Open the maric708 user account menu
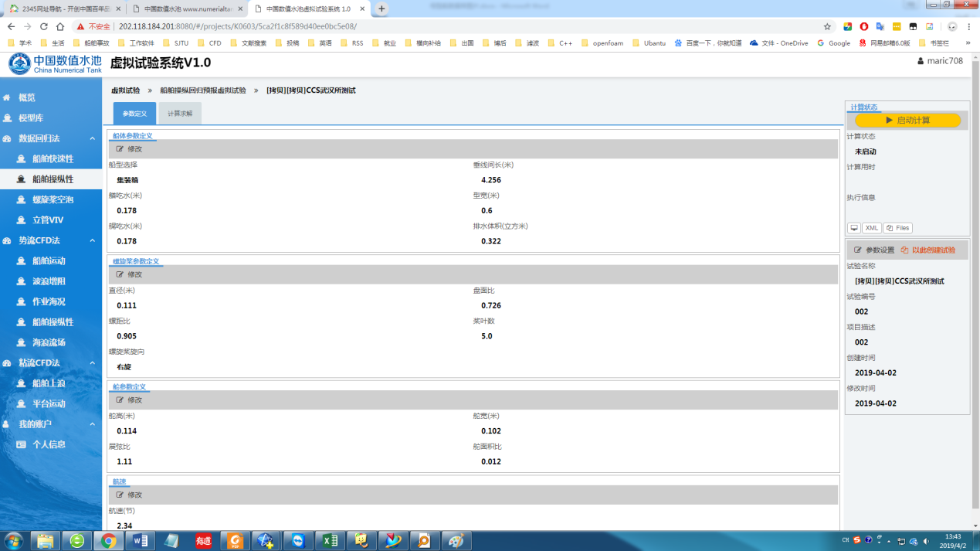 click(x=940, y=61)
